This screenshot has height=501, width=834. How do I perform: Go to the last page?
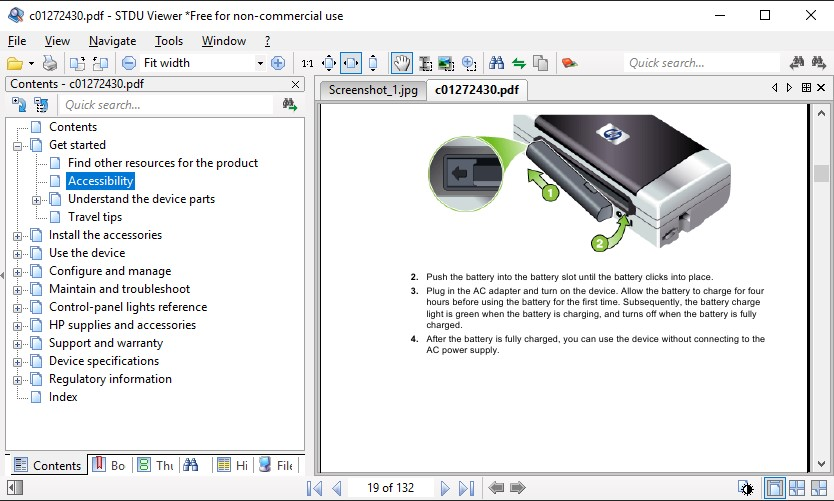pos(466,488)
